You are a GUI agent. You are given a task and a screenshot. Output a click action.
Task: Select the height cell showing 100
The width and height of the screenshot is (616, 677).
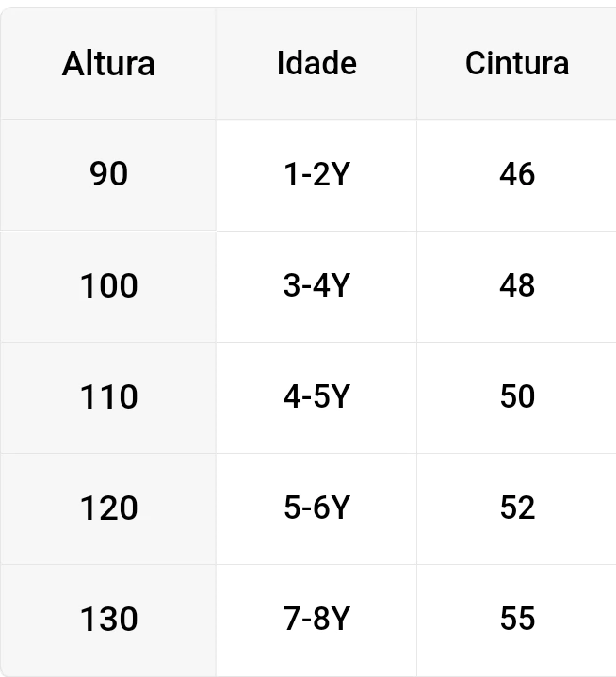pyautogui.click(x=108, y=285)
